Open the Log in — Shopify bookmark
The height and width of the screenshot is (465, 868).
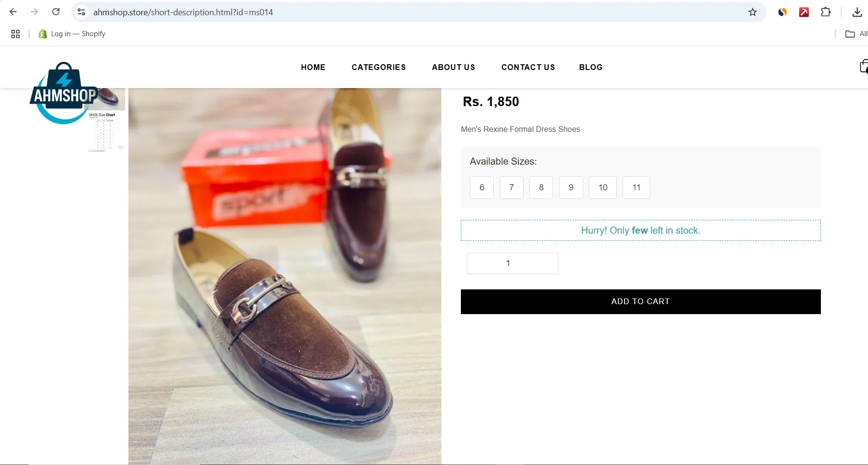[x=72, y=34]
